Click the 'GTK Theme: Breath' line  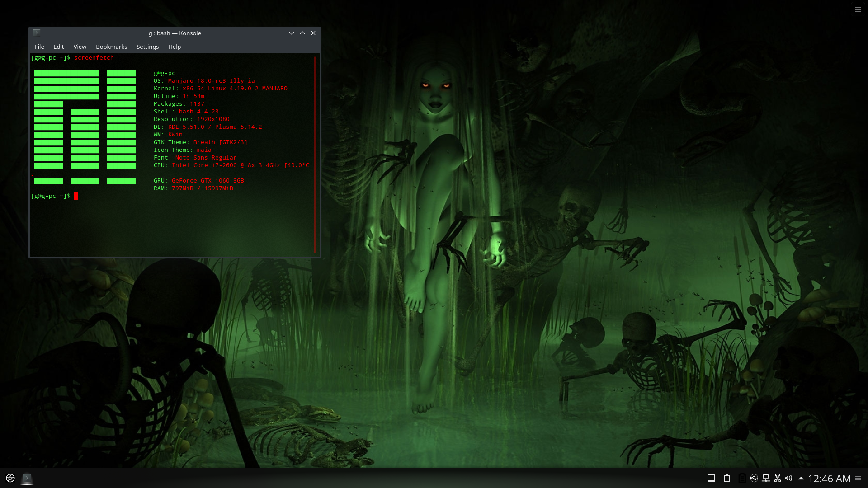click(201, 142)
